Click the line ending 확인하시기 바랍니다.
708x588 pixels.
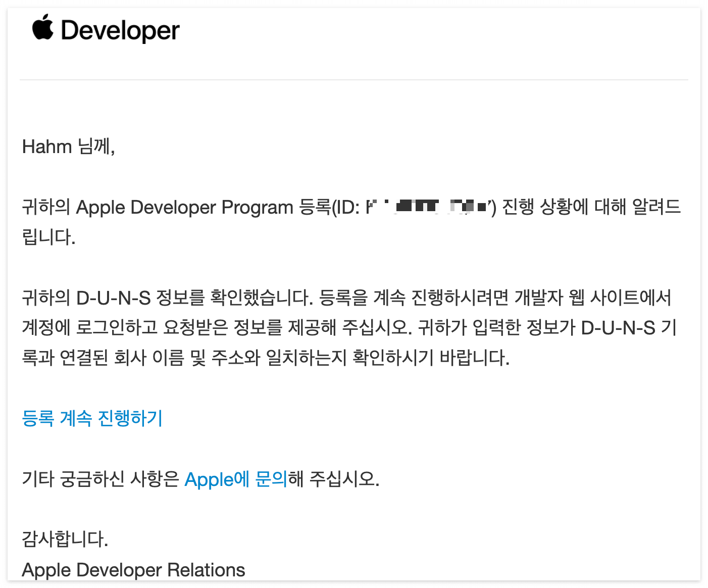tap(266, 358)
